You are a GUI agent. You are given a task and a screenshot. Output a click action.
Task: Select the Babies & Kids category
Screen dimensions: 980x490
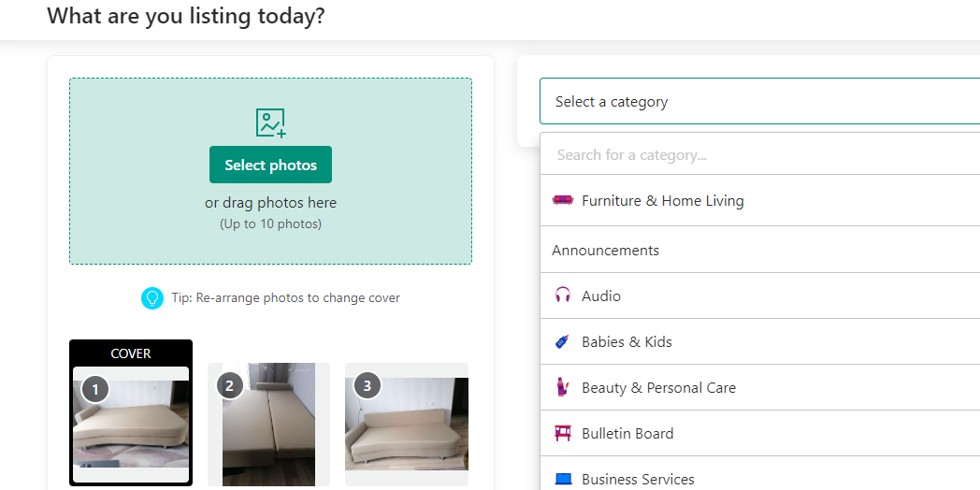627,342
